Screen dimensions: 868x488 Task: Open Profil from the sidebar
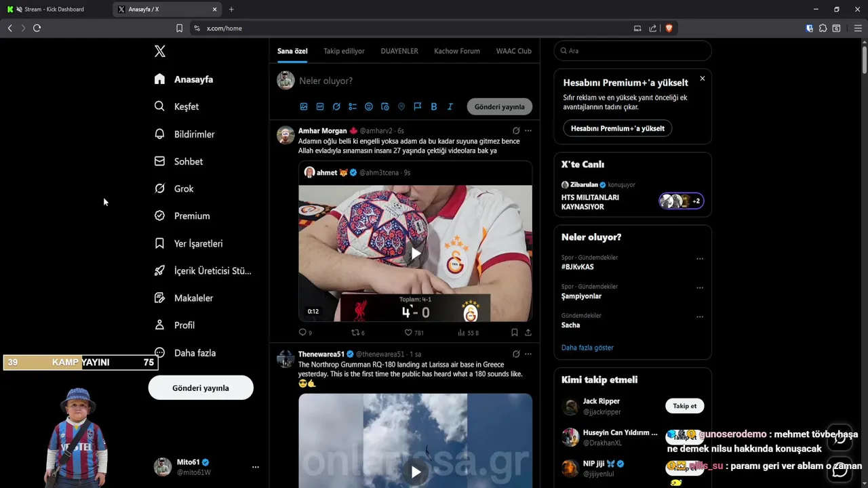click(174, 325)
